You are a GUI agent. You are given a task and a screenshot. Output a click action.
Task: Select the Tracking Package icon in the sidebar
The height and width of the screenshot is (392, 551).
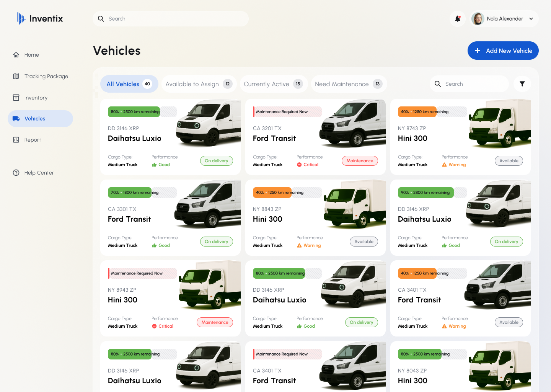(x=16, y=76)
